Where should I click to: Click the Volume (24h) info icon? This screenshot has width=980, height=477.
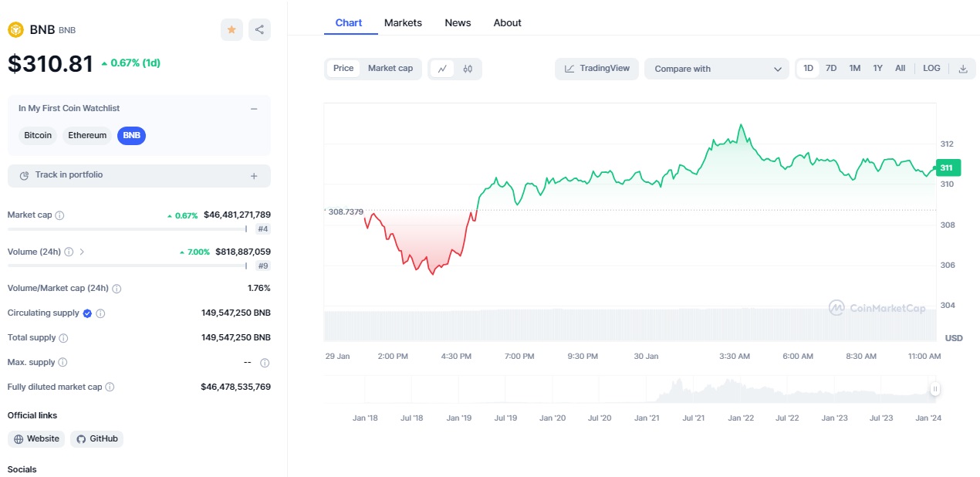point(69,252)
